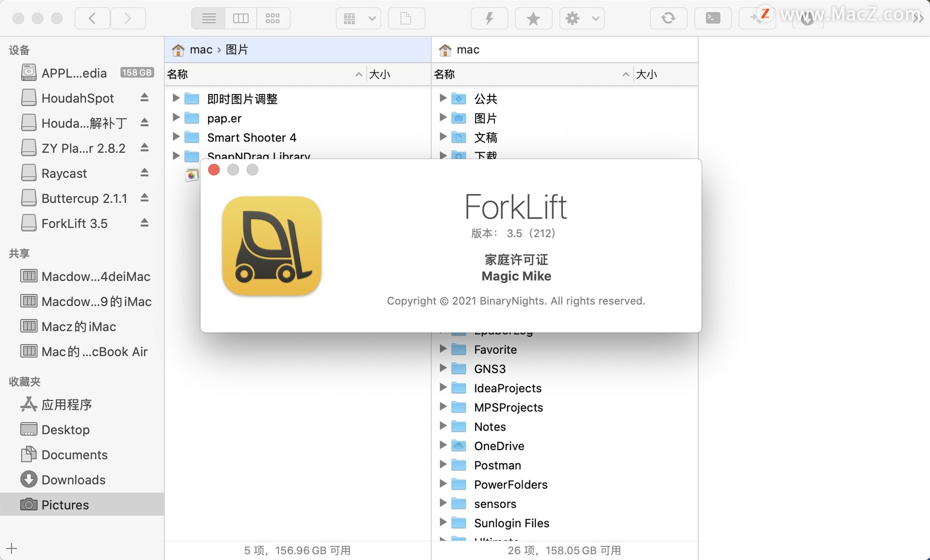Eject the ForkLift 3.5 disk image
This screenshot has height=560, width=930.
click(x=144, y=223)
